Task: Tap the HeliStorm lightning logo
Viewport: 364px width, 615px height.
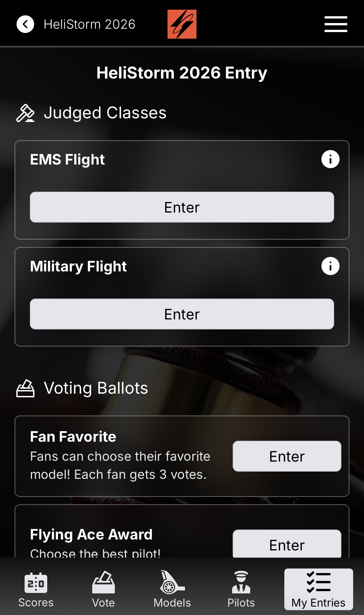Action: (182, 24)
